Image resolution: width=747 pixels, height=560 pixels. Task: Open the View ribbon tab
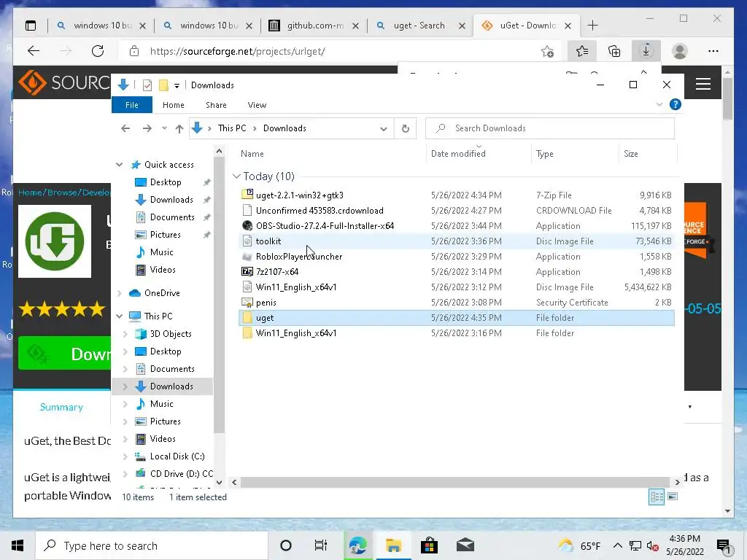click(257, 105)
